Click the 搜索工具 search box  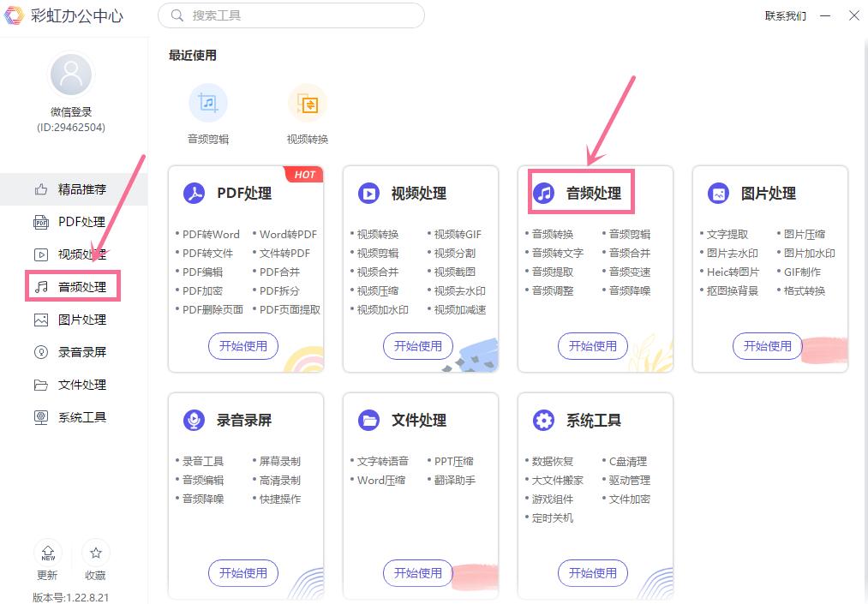click(290, 15)
